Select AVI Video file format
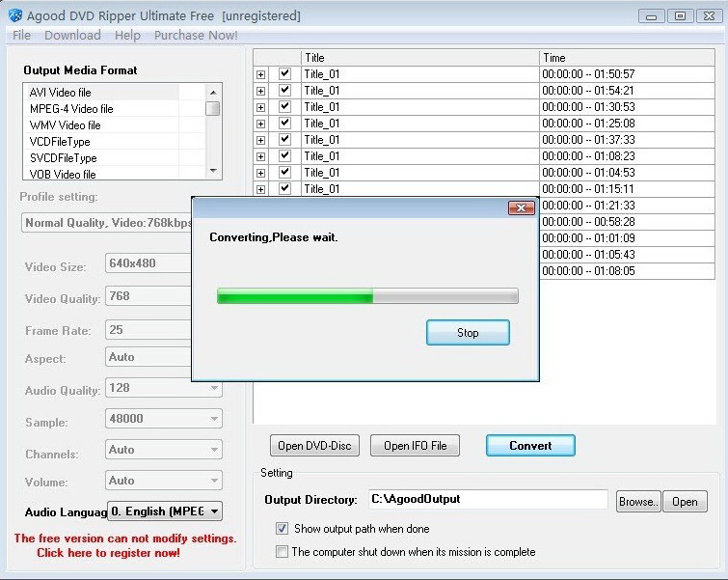The image size is (728, 580). tap(101, 92)
